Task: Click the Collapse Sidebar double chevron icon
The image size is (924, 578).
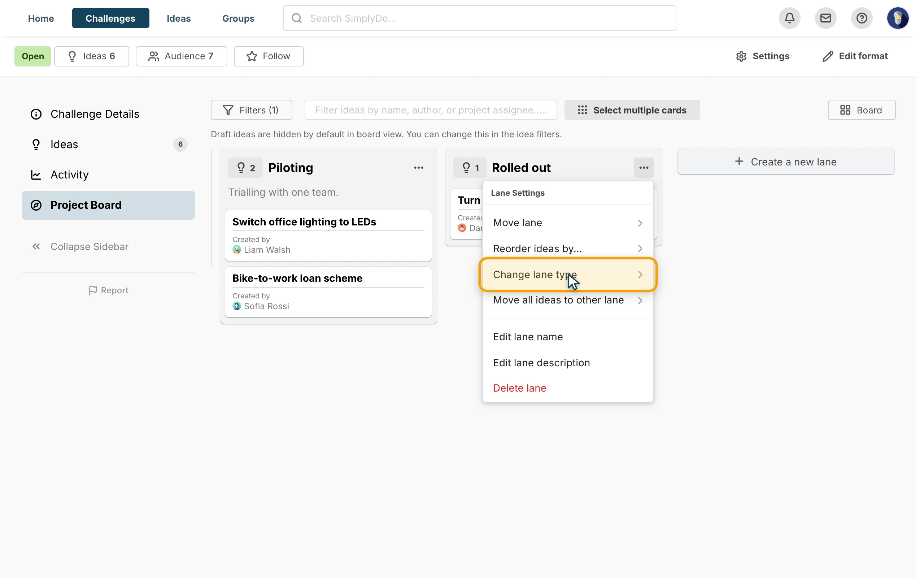Action: click(36, 247)
